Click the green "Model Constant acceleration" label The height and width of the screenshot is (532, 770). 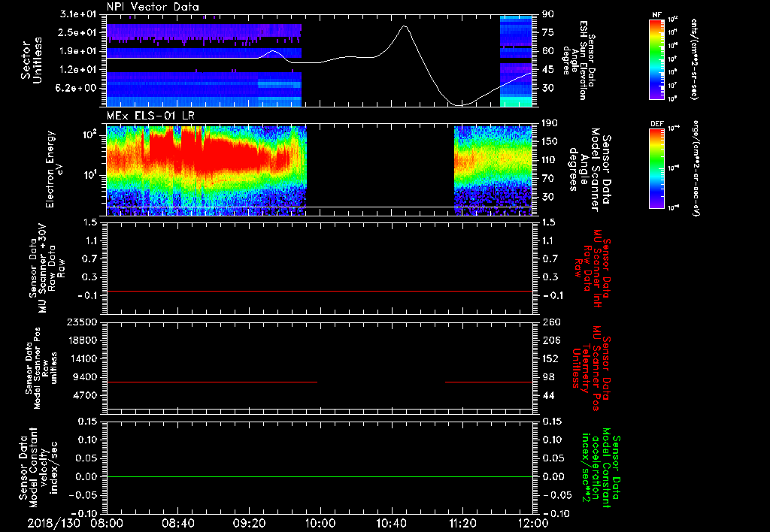click(x=600, y=469)
